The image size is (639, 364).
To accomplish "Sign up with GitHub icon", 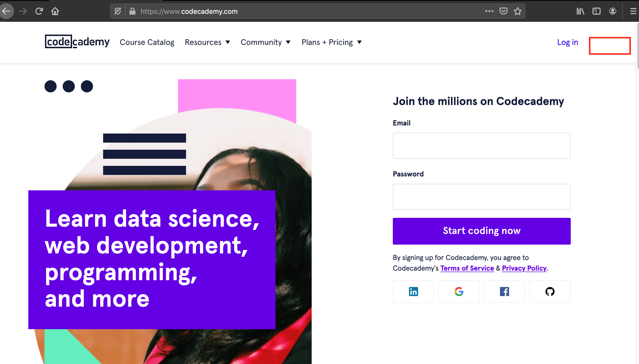I will coord(550,292).
